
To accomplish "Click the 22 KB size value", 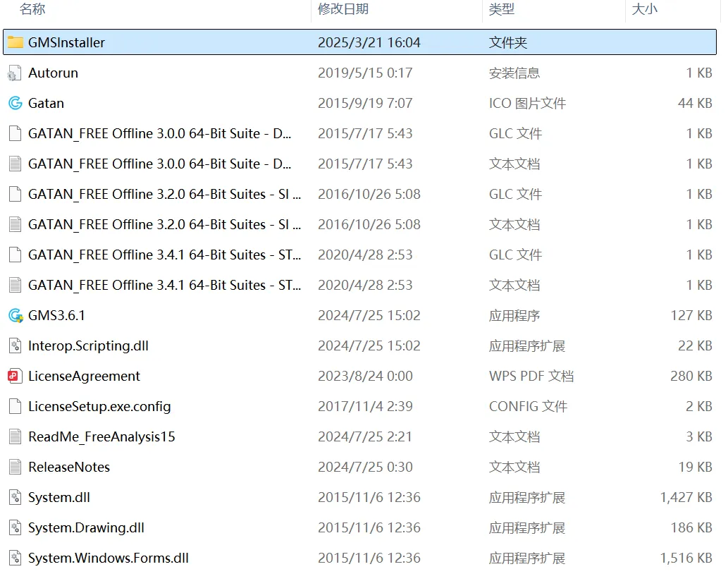I will [x=695, y=345].
